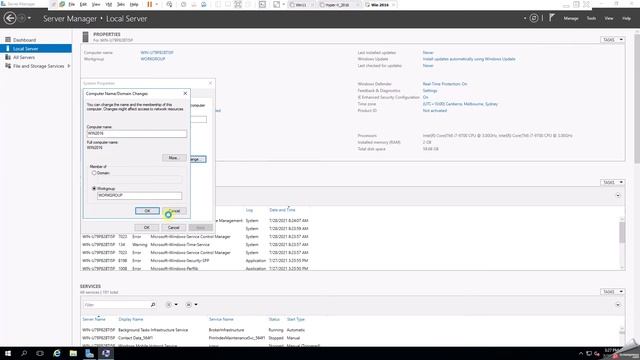Open the Services TASKS dropdown
The width and height of the screenshot is (640, 360).
pyautogui.click(x=612, y=292)
